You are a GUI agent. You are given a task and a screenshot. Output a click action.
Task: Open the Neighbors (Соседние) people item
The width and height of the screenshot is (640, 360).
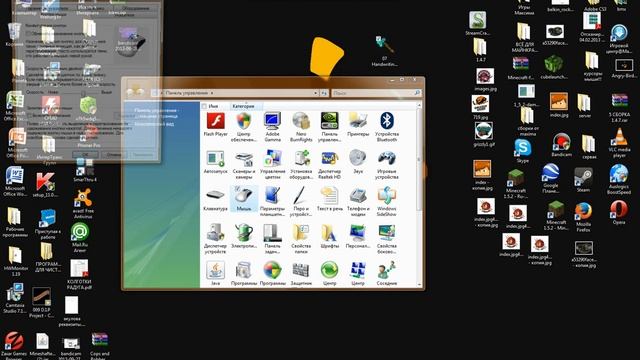tap(387, 273)
